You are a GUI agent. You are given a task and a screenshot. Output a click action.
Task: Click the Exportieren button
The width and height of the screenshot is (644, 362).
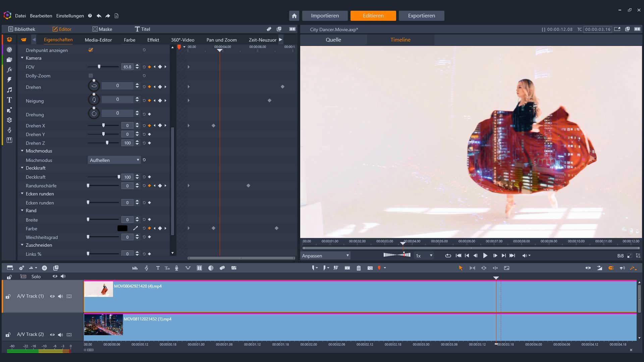(x=421, y=16)
